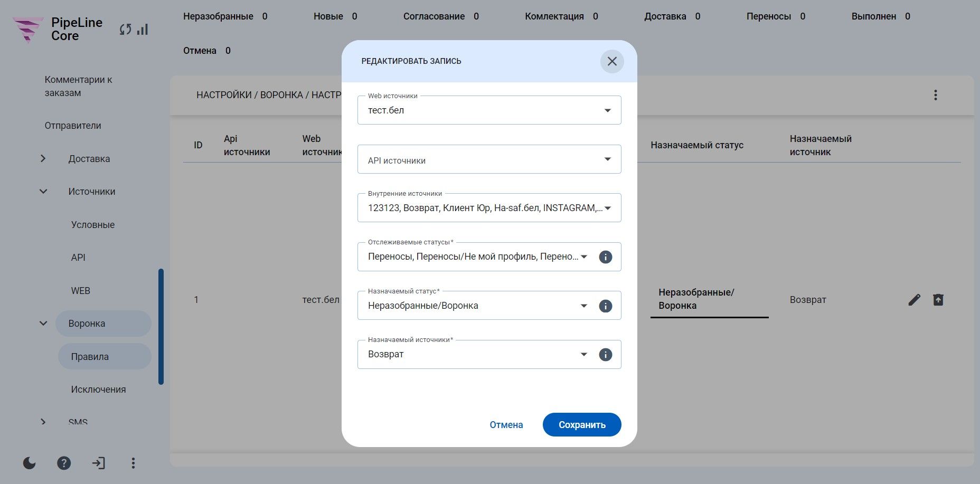Image resolution: width=980 pixels, height=484 pixels.
Task: Click the refresh sync icon near logo
Action: (125, 30)
